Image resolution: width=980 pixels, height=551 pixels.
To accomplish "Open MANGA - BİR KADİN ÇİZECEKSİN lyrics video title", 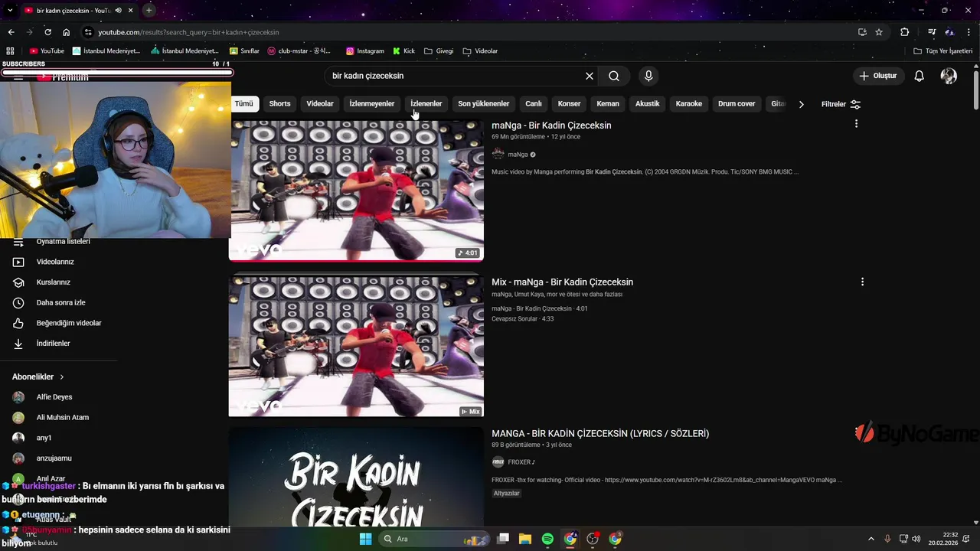I will pos(600,434).
